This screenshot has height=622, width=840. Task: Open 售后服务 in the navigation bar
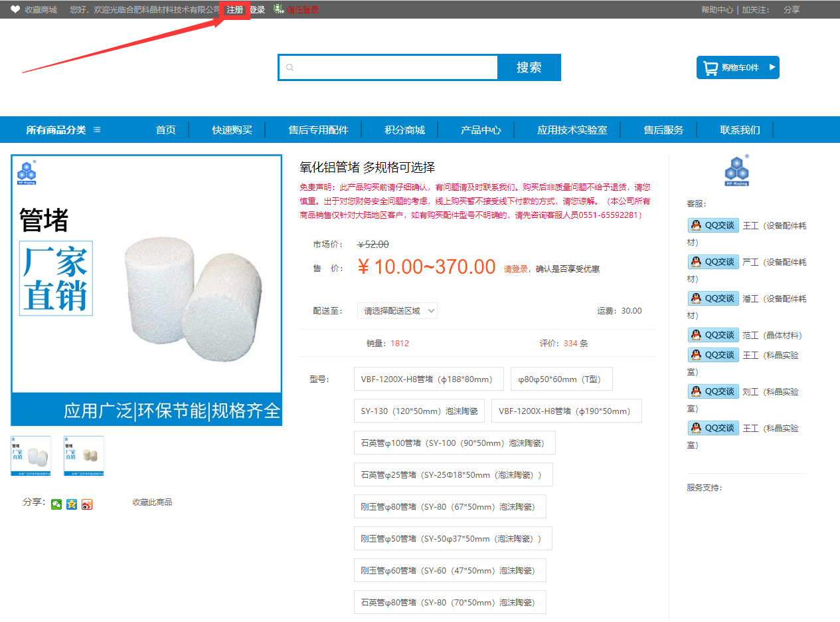(x=663, y=130)
